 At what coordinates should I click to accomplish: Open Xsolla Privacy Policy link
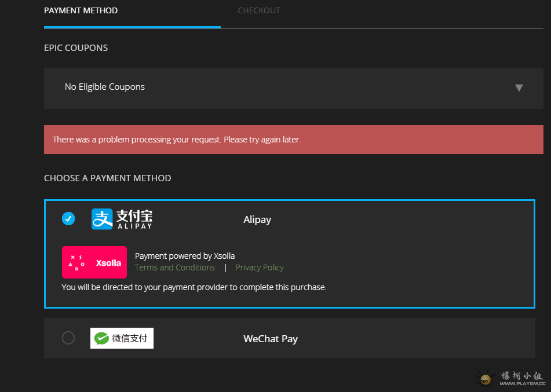[x=260, y=268]
